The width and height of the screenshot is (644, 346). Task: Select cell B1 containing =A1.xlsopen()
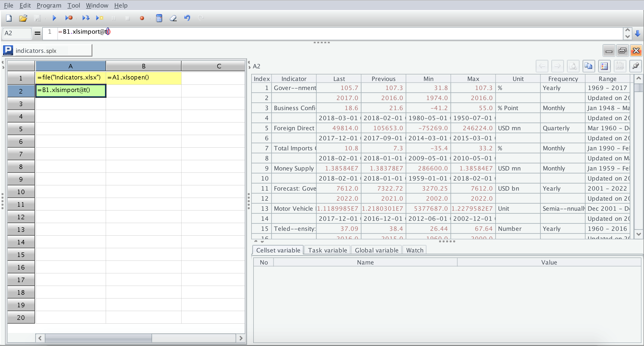pyautogui.click(x=144, y=78)
